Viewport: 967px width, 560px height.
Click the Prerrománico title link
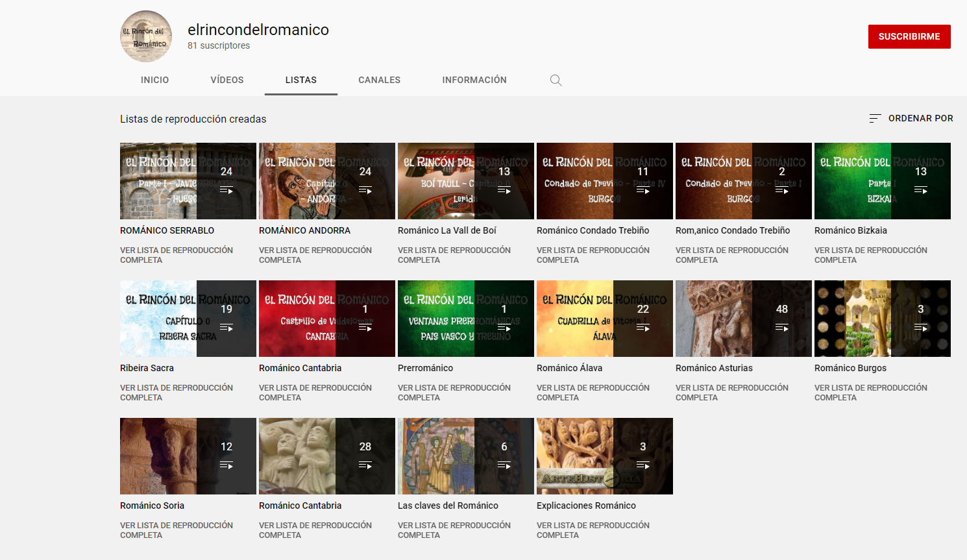point(425,368)
